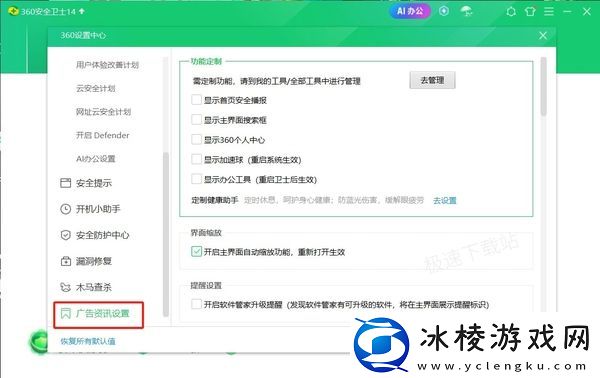Click the 去管理 button
The width and height of the screenshot is (600, 378).
(x=432, y=80)
